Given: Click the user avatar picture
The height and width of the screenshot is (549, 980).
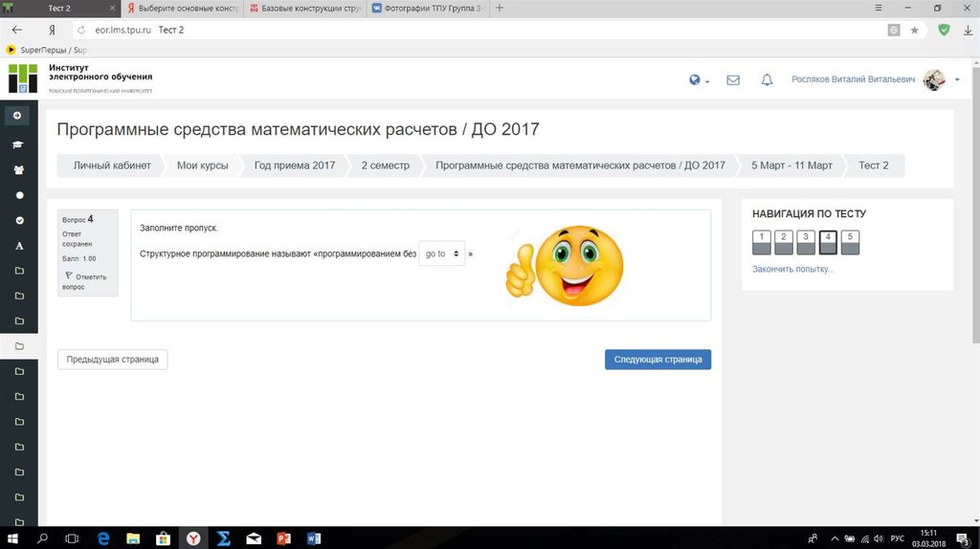Looking at the screenshot, I should [x=934, y=80].
